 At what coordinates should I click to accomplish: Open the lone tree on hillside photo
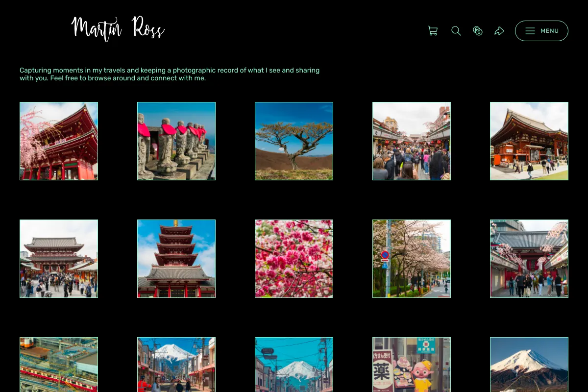(294, 141)
